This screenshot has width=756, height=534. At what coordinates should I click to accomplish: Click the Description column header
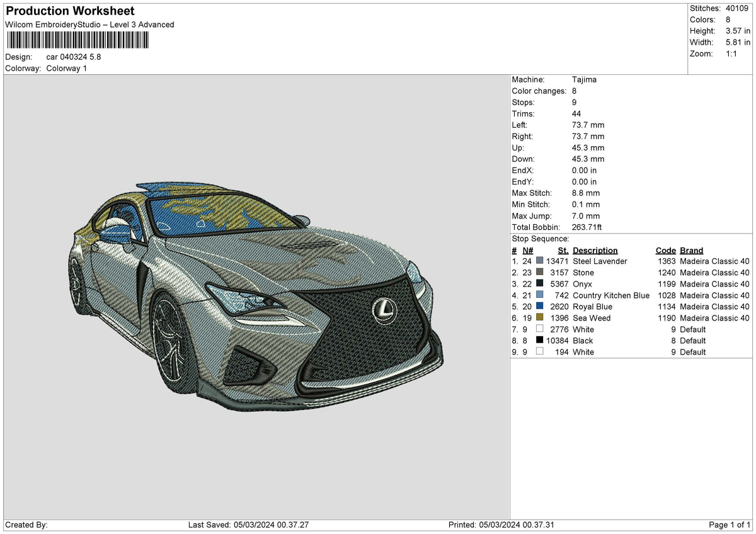(595, 250)
